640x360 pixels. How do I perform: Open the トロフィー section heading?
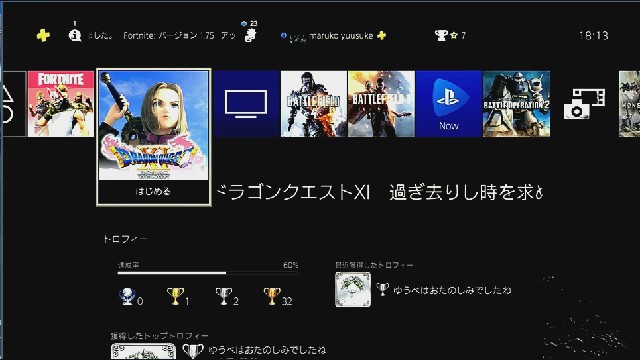(x=125, y=239)
